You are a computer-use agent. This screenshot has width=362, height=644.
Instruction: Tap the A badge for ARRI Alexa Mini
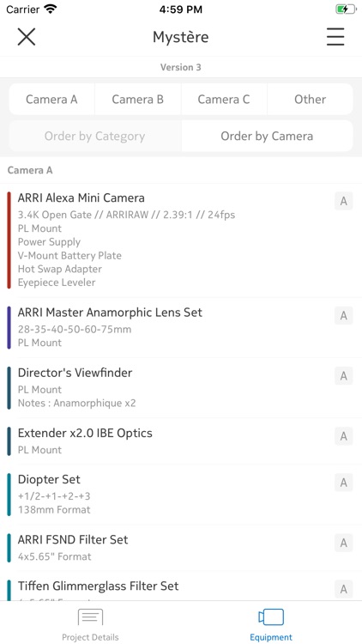[343, 201]
